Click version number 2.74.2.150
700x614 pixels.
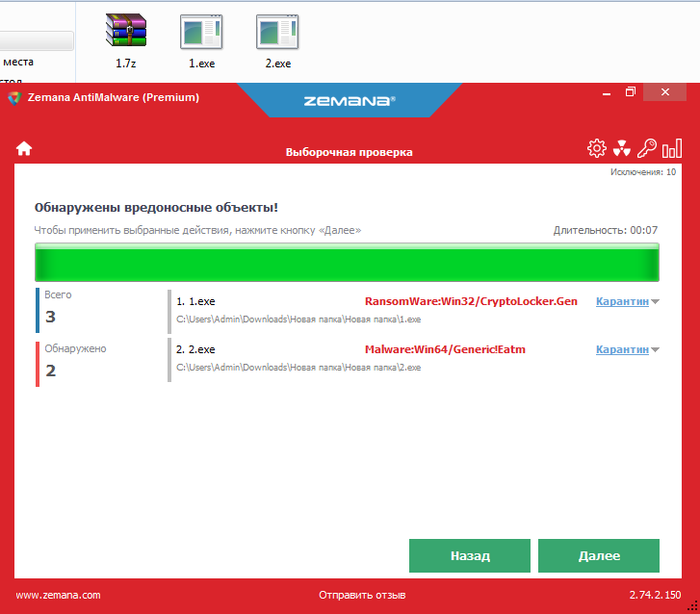(655, 596)
